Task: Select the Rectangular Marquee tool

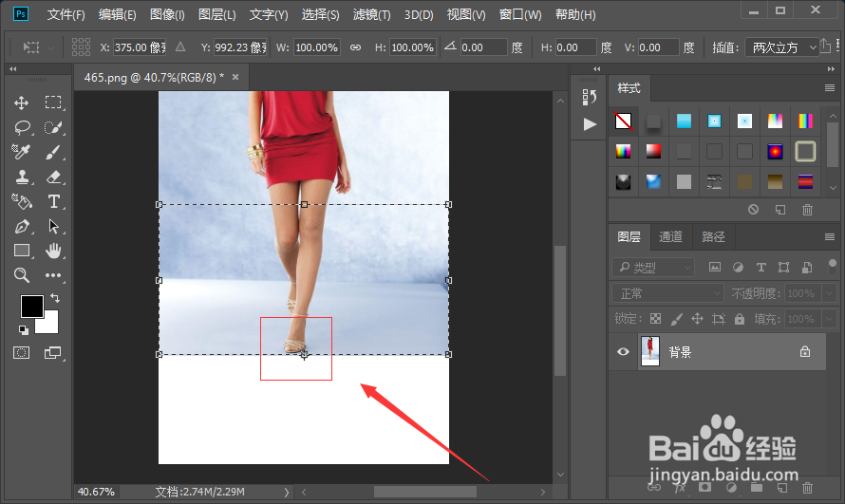Action: (x=53, y=103)
